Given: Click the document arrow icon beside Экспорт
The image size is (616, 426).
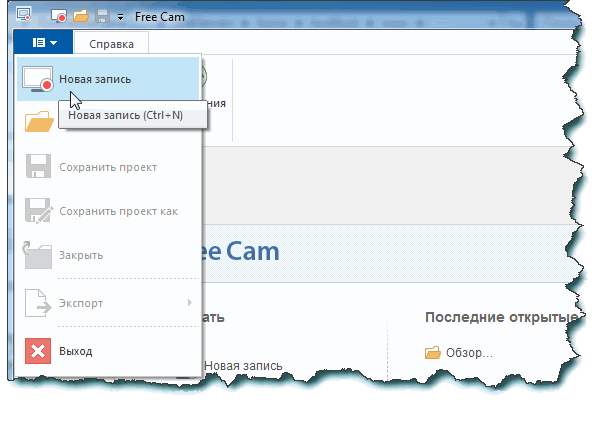Looking at the screenshot, I should [38, 303].
